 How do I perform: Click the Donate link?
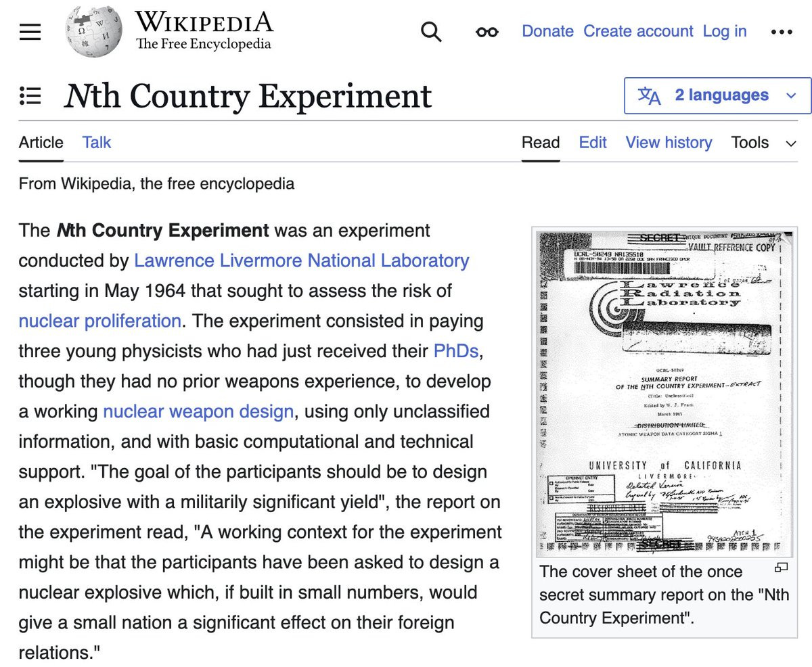[547, 32]
